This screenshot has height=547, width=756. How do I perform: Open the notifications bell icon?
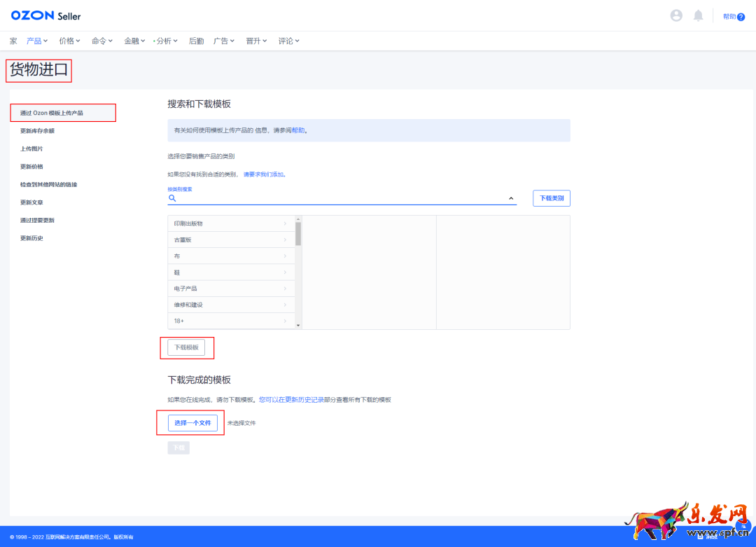[x=698, y=15]
